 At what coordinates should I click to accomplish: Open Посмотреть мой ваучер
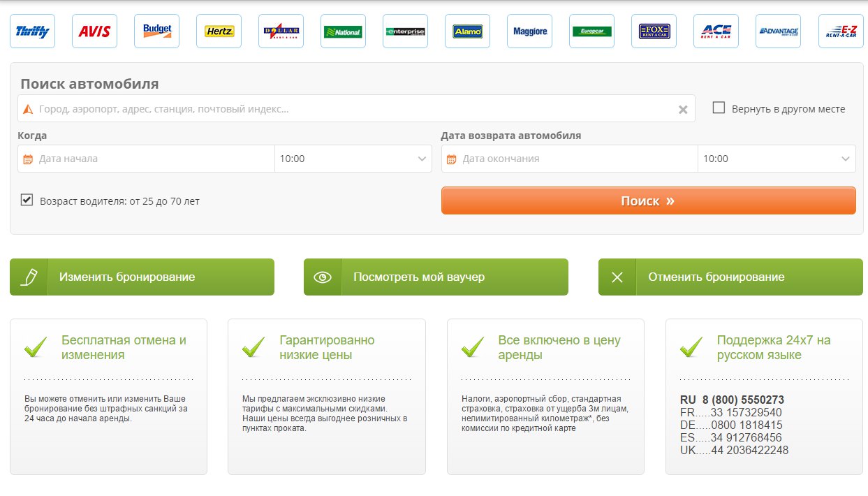tap(436, 277)
